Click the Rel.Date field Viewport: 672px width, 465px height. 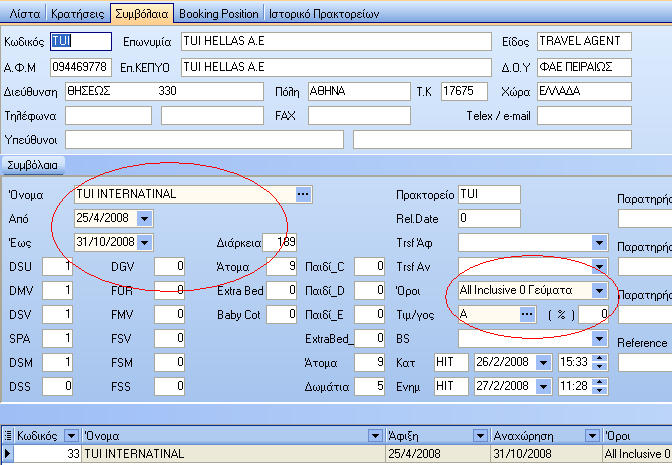click(489, 219)
